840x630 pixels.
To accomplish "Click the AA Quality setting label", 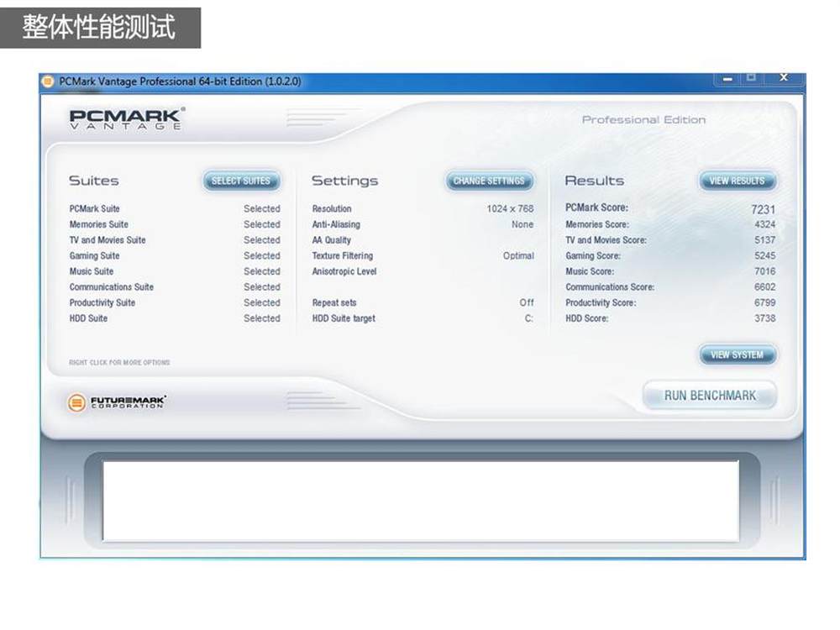I will point(332,240).
